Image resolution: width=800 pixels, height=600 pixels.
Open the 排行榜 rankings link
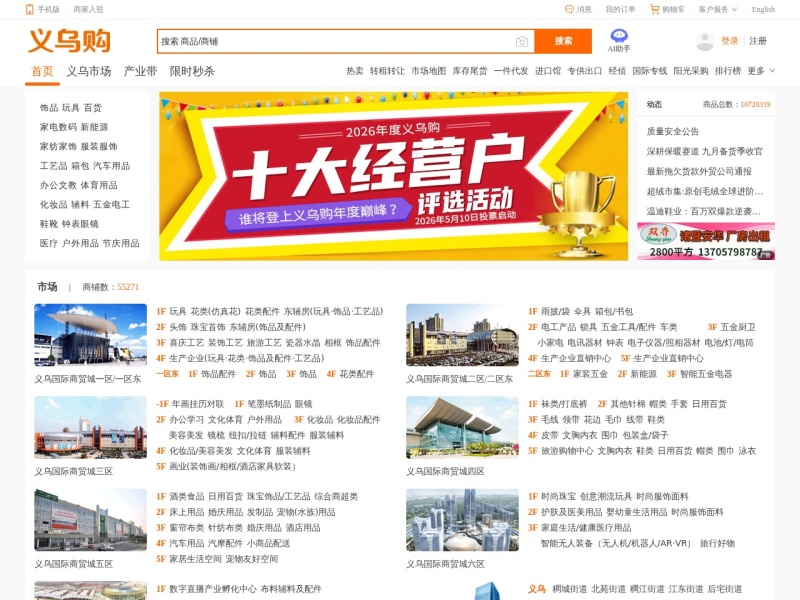(728, 71)
